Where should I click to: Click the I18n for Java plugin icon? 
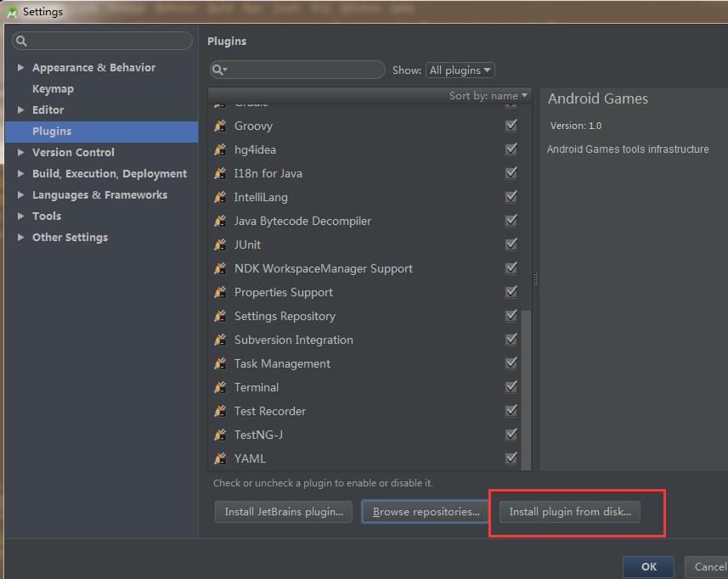221,173
